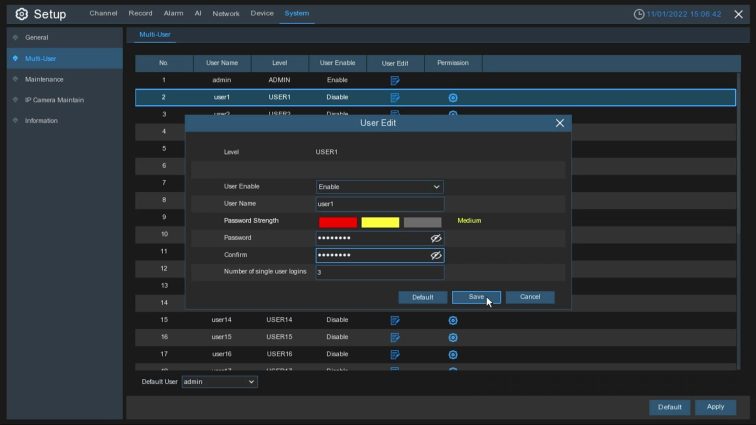756x425 pixels.
Task: Open the permission icon for user16
Action: click(453, 355)
